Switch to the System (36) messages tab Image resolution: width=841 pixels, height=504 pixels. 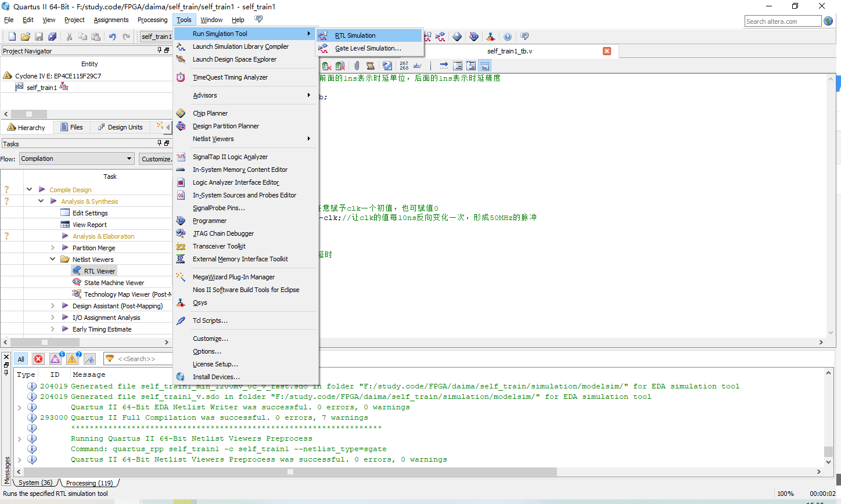35,483
